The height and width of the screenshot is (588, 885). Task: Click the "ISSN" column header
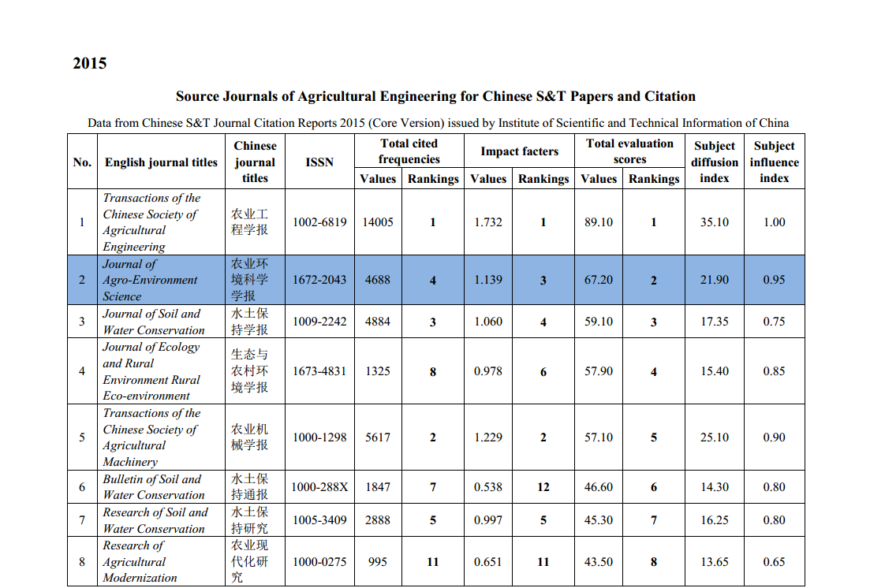(319, 162)
